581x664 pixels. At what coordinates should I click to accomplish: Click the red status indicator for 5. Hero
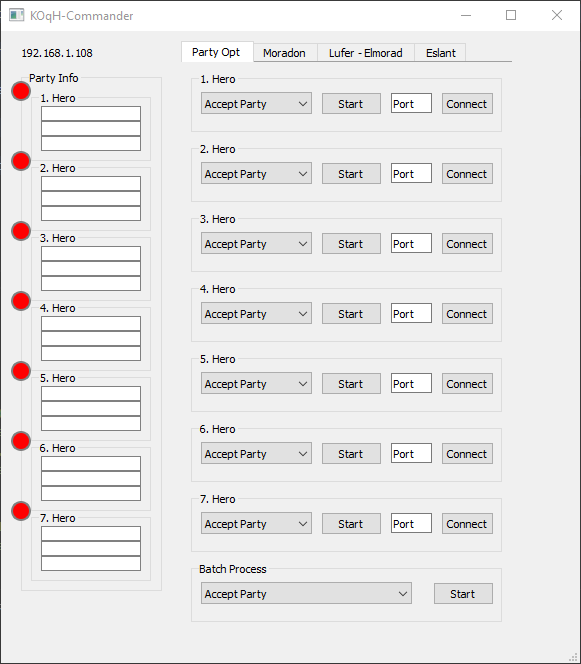tap(21, 371)
